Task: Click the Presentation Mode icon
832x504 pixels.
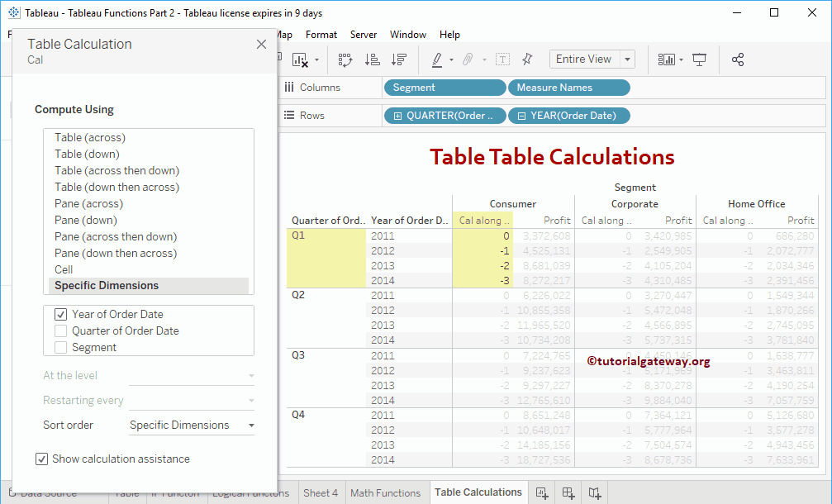Action: coord(698,59)
